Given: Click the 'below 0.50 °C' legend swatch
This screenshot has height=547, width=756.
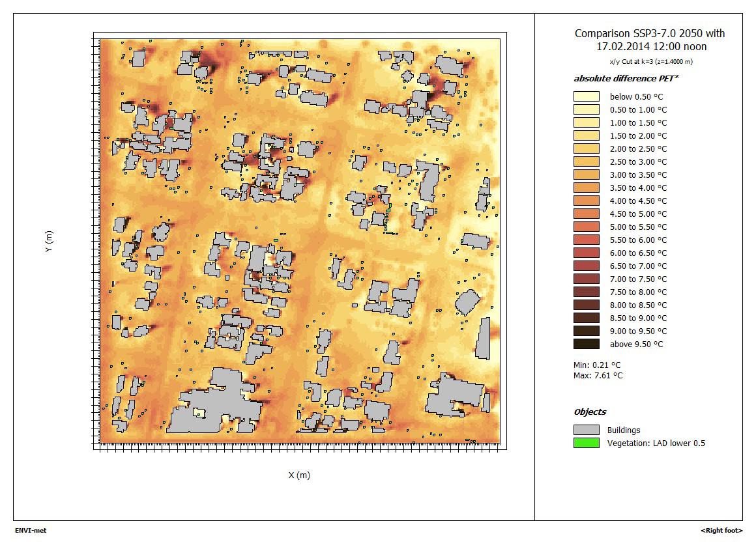Looking at the screenshot, I should tap(587, 96).
